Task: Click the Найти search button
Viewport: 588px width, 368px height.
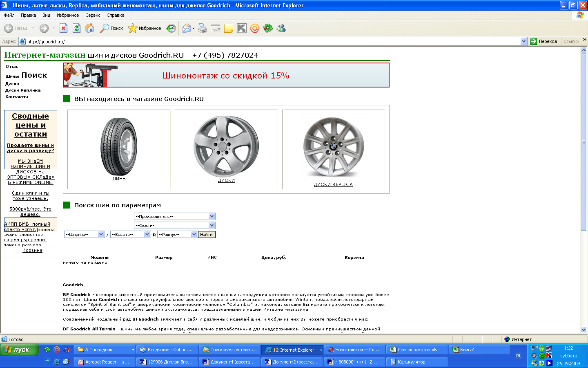Action: pyautogui.click(x=207, y=234)
